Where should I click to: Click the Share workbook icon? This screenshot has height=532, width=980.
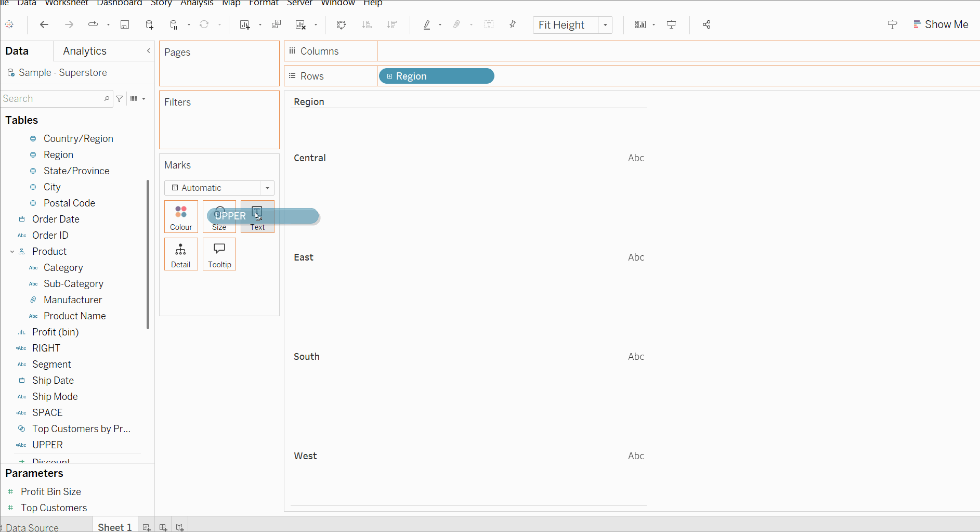pos(707,24)
